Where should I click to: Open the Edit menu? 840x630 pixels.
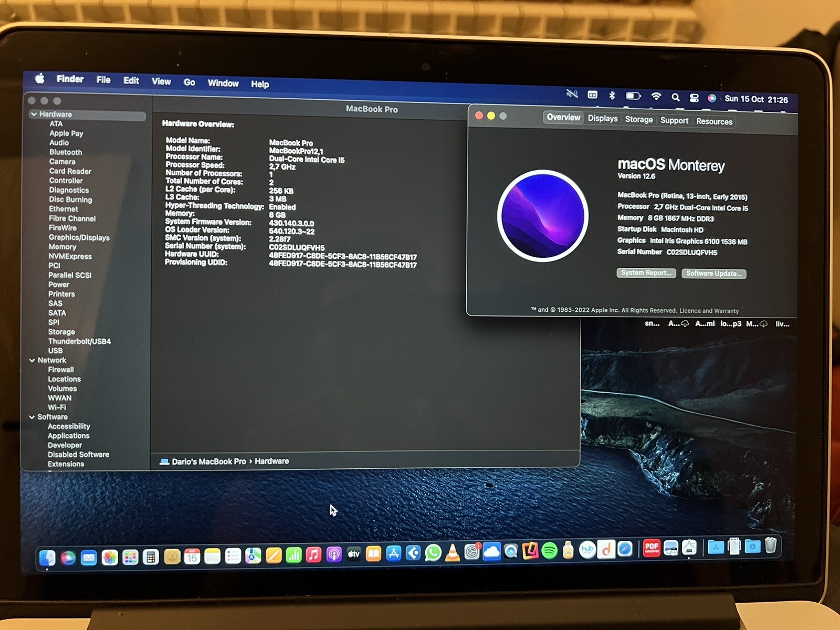coord(131,80)
